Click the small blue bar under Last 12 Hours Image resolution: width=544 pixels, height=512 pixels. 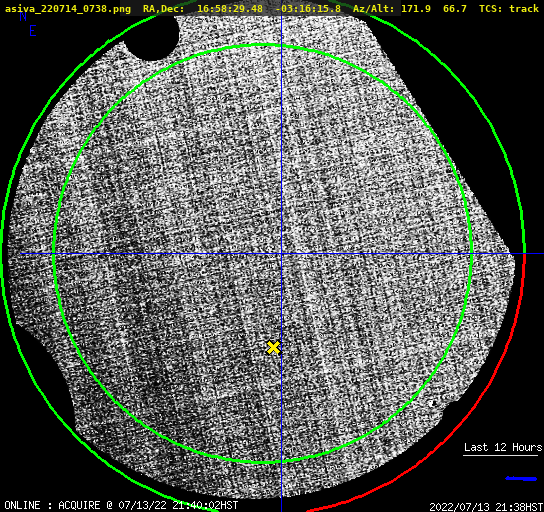[521, 479]
